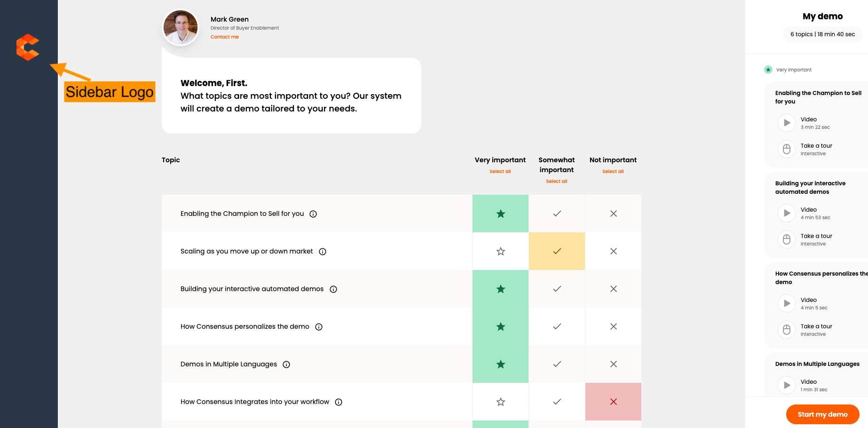Click the Consensus sidebar logo
Screen dimensions: 868x428
[x=28, y=47]
